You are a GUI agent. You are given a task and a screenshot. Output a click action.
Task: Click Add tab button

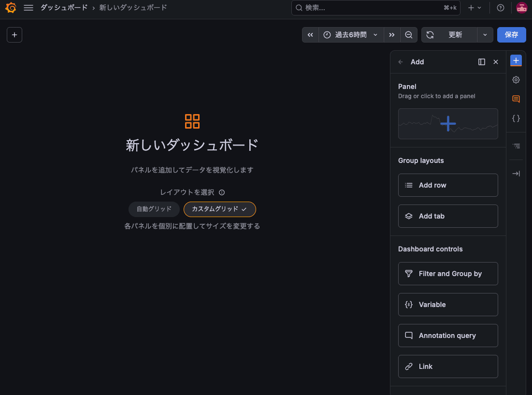448,216
